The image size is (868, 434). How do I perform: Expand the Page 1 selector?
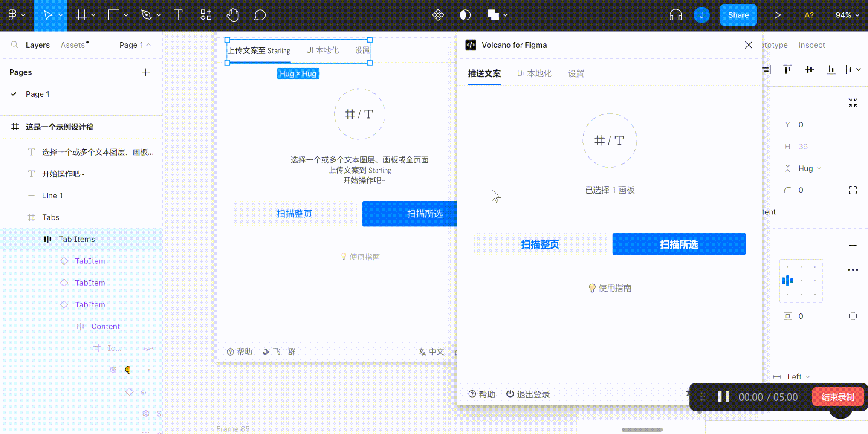(x=135, y=45)
